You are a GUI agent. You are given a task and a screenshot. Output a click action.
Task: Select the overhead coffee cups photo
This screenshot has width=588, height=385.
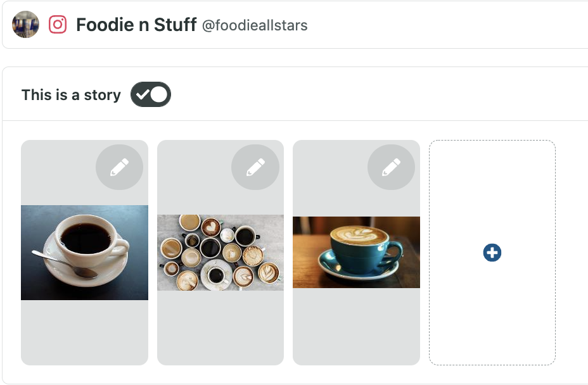(x=220, y=252)
